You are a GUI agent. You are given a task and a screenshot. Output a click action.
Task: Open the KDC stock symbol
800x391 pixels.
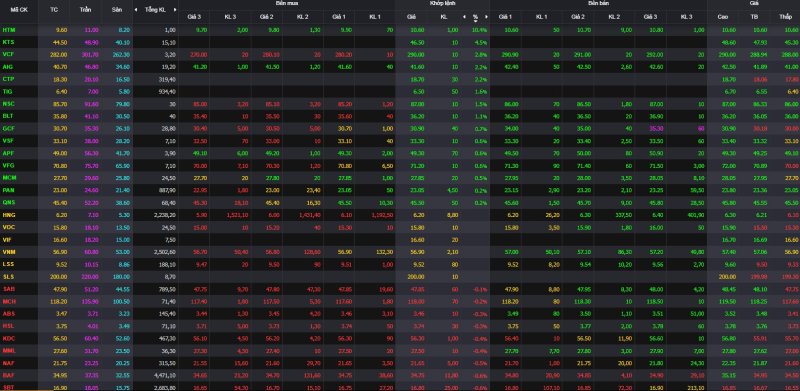click(x=8, y=338)
